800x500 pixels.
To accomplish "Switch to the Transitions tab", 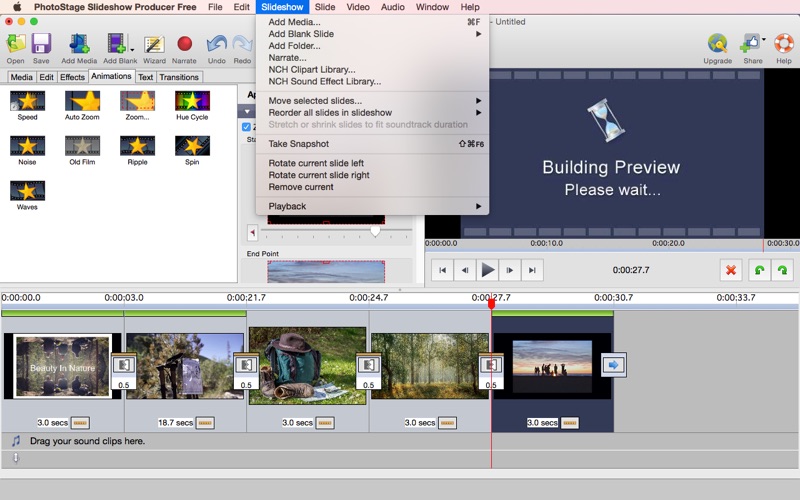I will point(179,77).
